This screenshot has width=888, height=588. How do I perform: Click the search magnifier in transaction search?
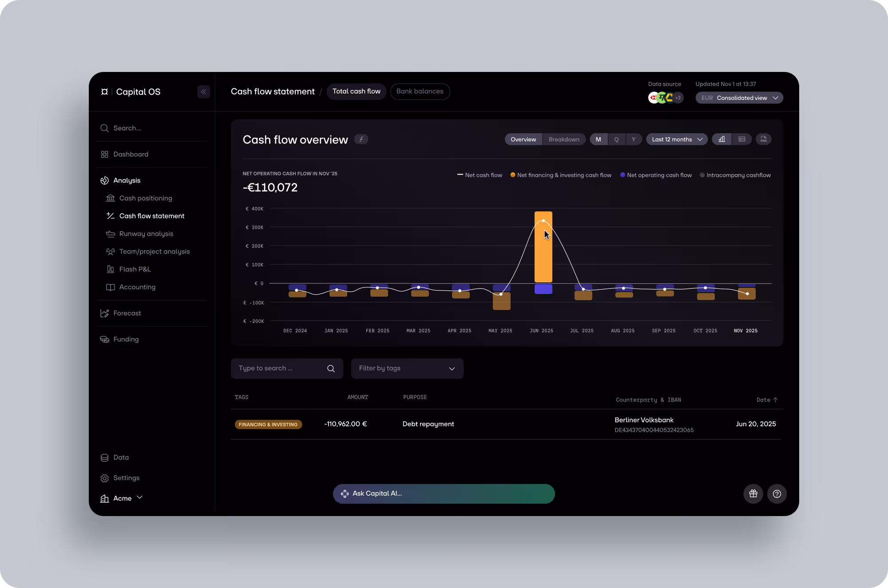point(331,369)
